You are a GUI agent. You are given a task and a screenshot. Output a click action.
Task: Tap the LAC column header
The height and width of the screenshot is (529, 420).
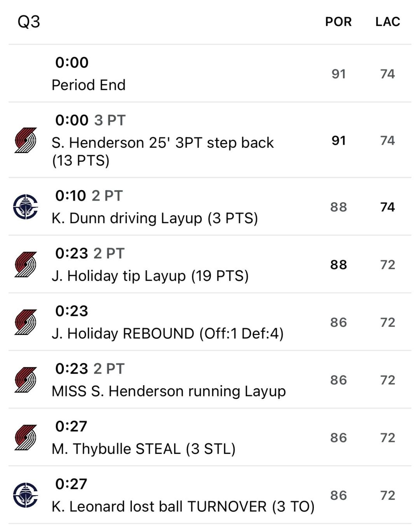[388, 22]
